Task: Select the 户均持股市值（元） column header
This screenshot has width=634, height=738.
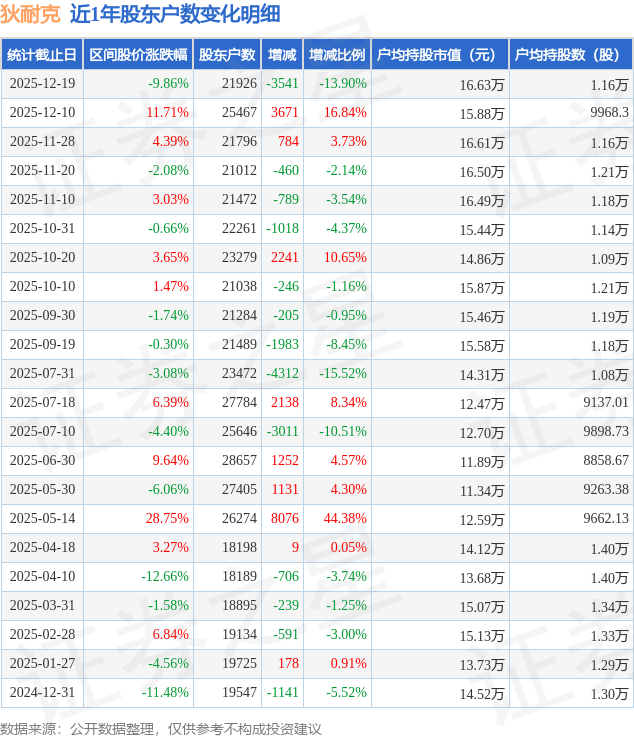Action: [x=440, y=55]
